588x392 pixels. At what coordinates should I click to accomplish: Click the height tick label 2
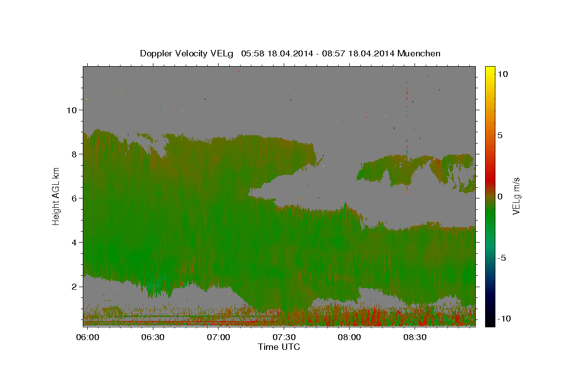(73, 287)
